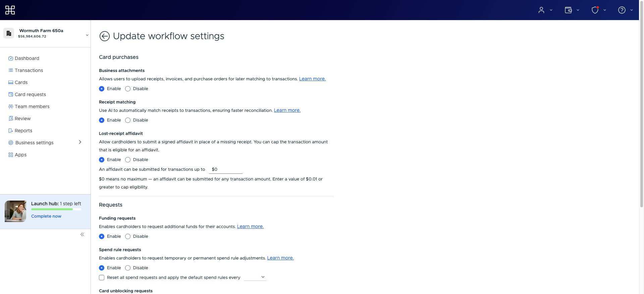644x294 pixels.
Task: Click Learn more for Receipt matching
Action: pos(287,111)
